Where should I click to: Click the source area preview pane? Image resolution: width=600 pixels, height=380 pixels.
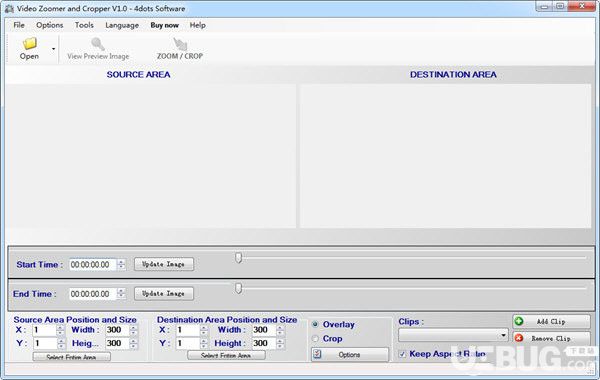151,156
